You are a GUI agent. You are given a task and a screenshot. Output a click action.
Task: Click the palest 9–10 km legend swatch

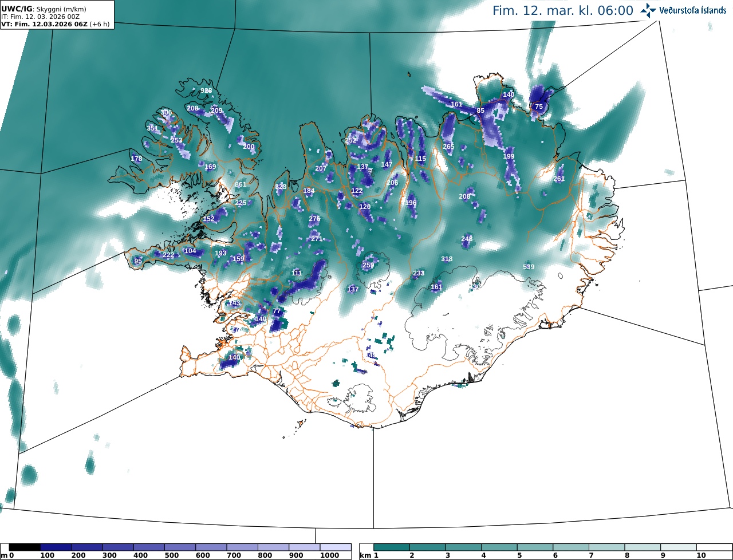(679, 547)
